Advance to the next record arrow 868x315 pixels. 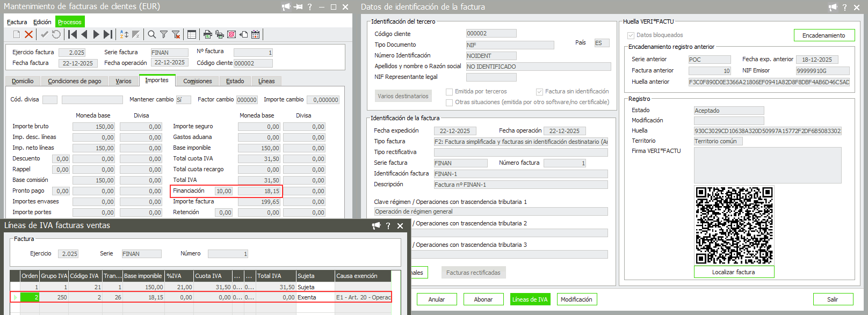click(96, 34)
